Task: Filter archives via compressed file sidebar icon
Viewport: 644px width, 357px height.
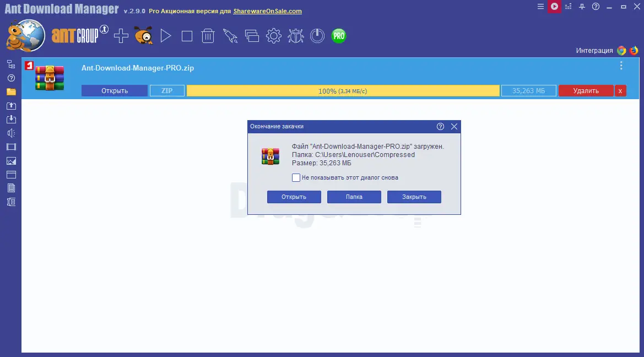Action: (11, 202)
